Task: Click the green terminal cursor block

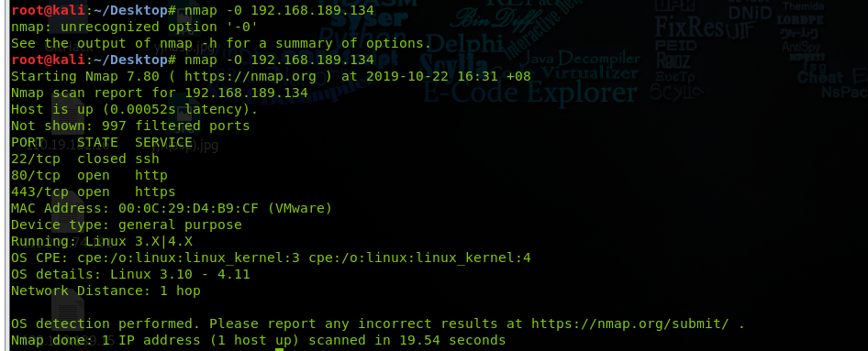Action: click(280, 349)
